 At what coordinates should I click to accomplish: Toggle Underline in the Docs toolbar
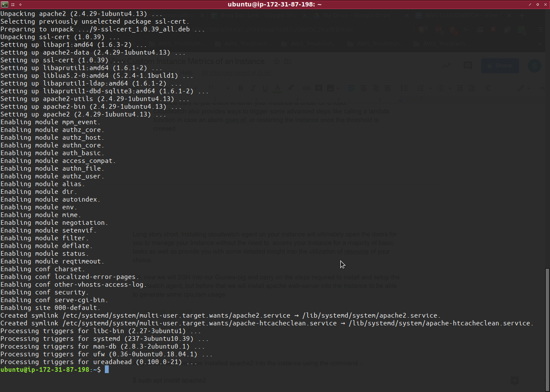(x=265, y=88)
